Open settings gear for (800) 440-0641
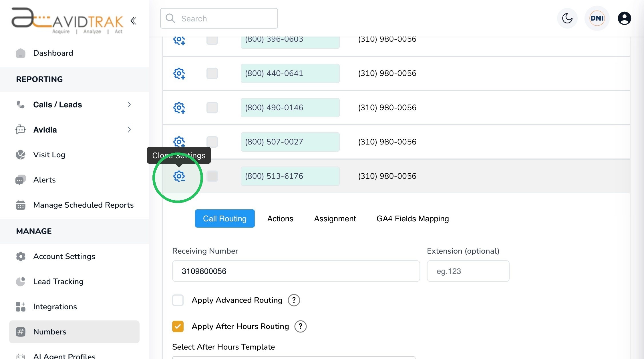 click(179, 74)
